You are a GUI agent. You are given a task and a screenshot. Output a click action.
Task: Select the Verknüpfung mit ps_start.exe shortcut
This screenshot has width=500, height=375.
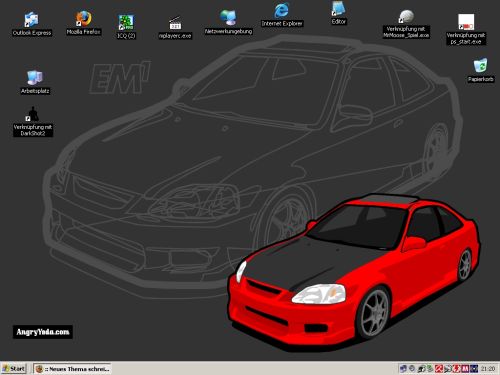tap(466, 29)
